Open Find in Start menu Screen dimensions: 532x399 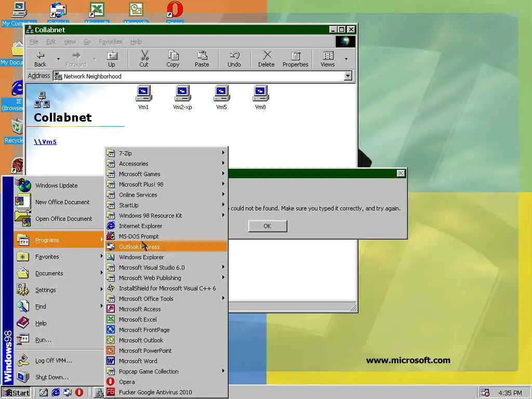click(x=59, y=307)
